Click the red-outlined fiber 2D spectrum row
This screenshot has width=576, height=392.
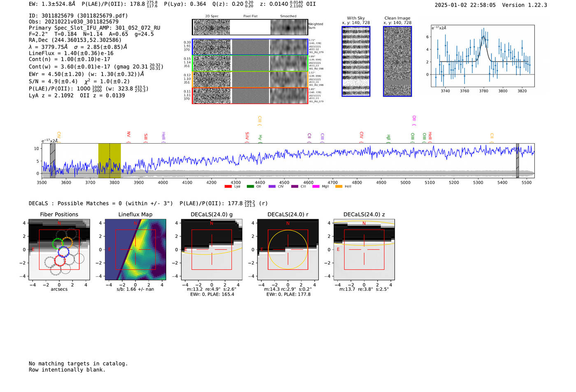coord(250,95)
